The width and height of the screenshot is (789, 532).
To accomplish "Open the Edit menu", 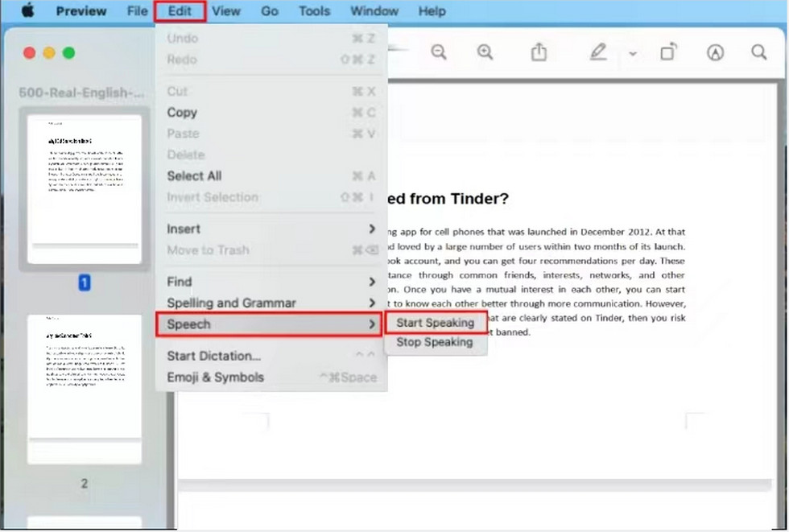I will (180, 11).
